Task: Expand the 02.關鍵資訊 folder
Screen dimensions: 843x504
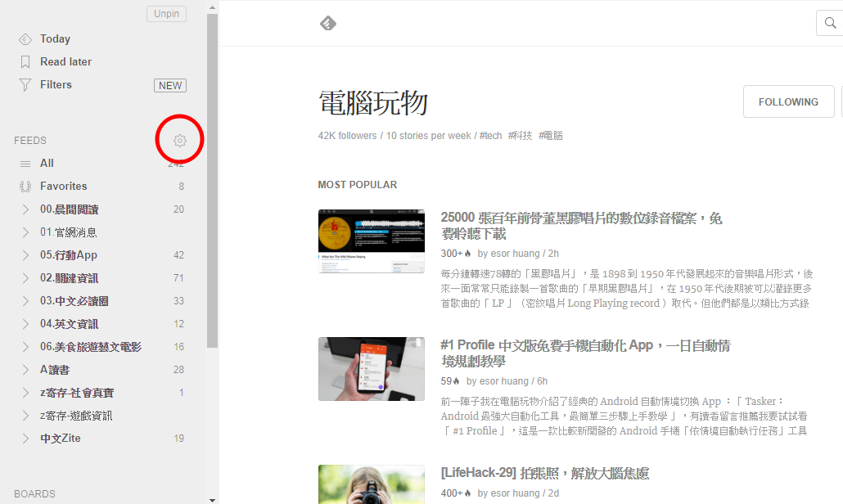Action: [x=25, y=278]
